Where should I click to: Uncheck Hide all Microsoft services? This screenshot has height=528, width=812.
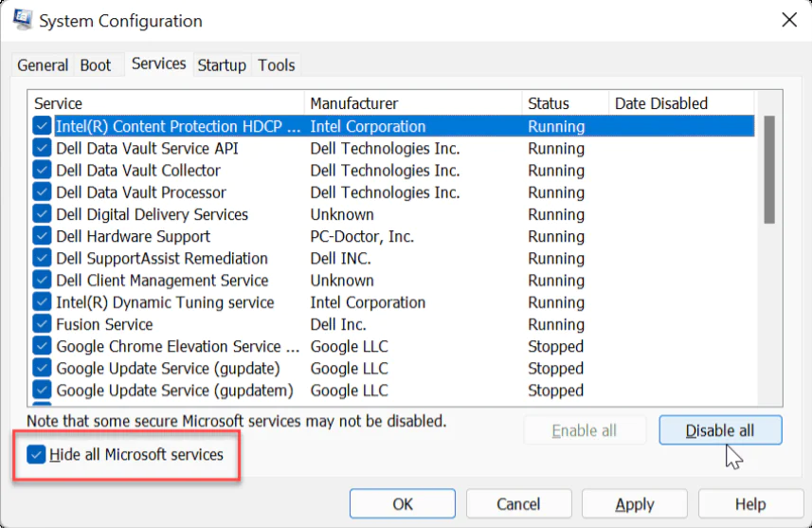pyautogui.click(x=37, y=455)
